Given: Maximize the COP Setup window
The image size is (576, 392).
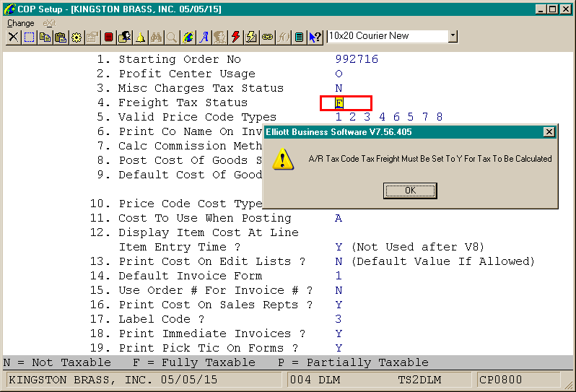Looking at the screenshot, I should 552,9.
